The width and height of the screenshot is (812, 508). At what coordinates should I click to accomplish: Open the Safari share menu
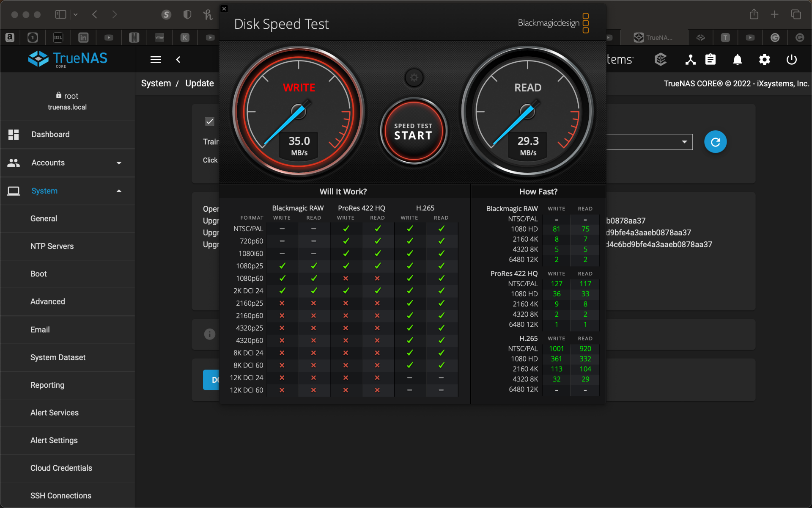[754, 14]
